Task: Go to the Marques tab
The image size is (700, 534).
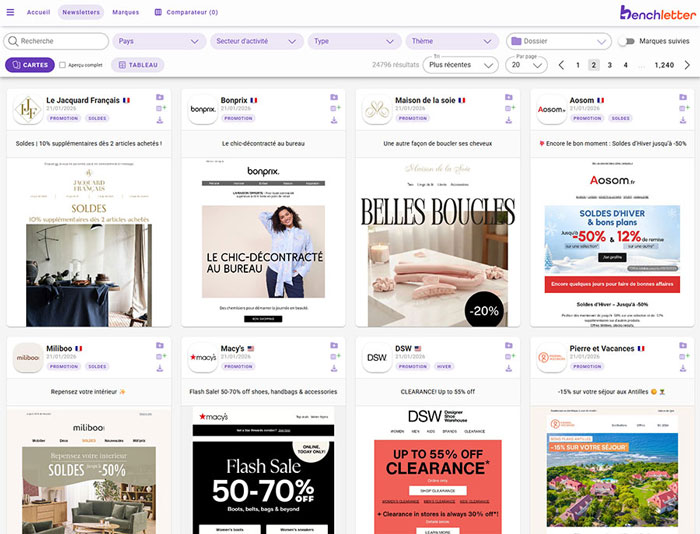Action: (126, 12)
